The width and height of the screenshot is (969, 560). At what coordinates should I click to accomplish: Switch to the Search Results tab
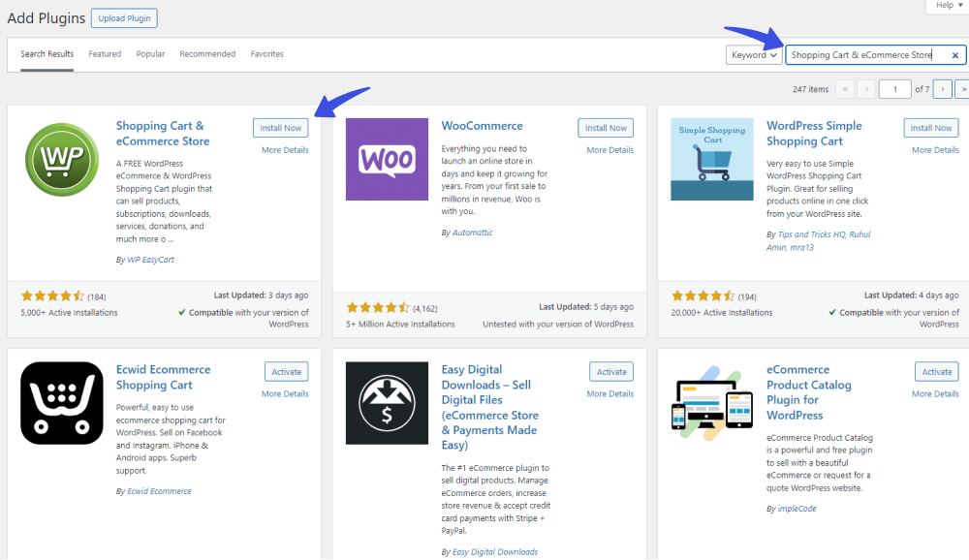click(x=47, y=54)
